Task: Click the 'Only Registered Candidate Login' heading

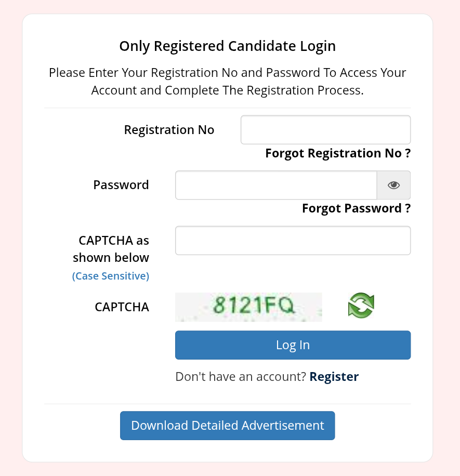Action: tap(227, 46)
